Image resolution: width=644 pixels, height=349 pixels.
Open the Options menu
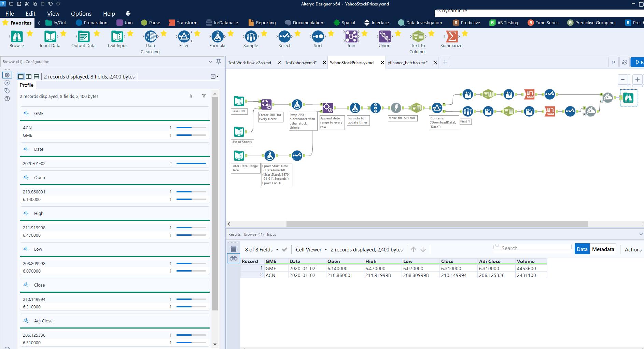[x=81, y=14]
